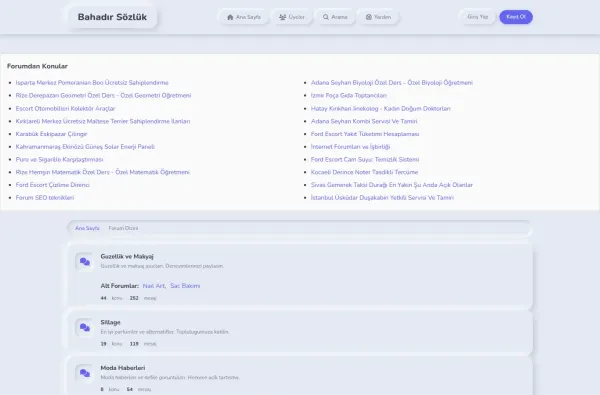Screen dimensions: 600x395
Task: Click the Alt Forumlar label
Action: (120, 286)
